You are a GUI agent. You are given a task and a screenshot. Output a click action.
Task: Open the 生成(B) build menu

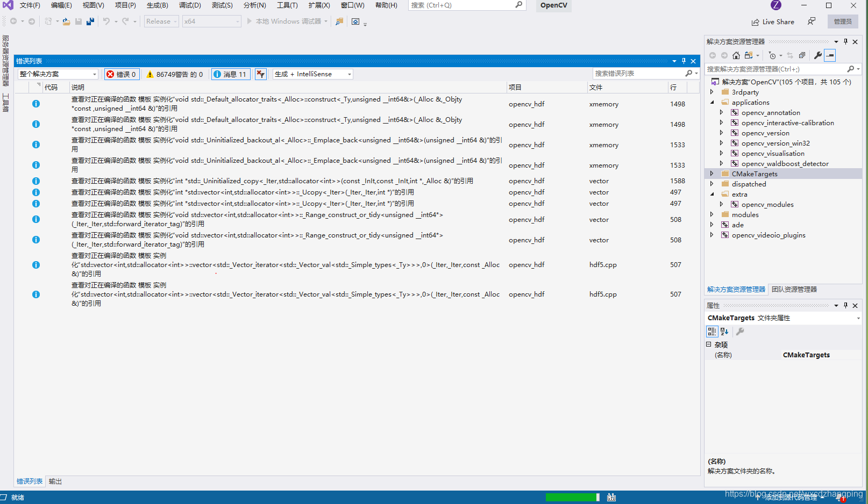[x=158, y=5]
